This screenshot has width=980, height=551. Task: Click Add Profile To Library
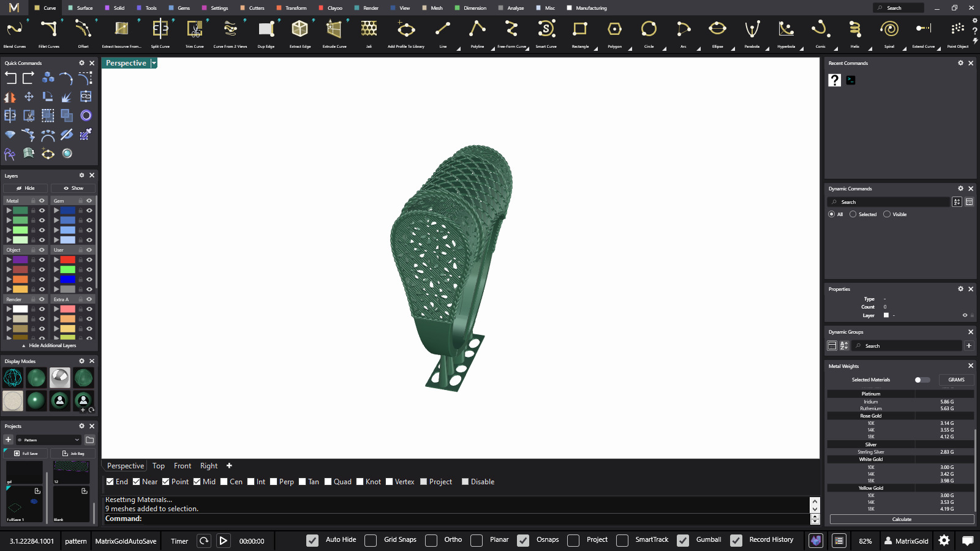[406, 34]
